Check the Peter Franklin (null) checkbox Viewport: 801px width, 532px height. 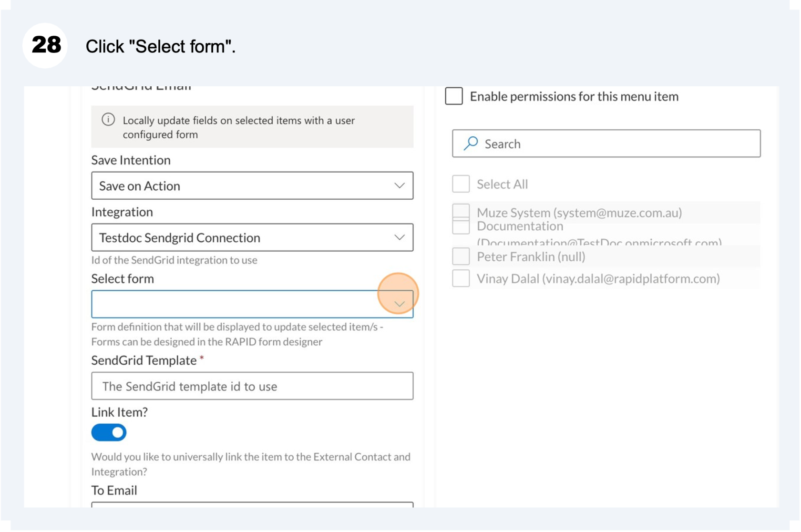461,256
